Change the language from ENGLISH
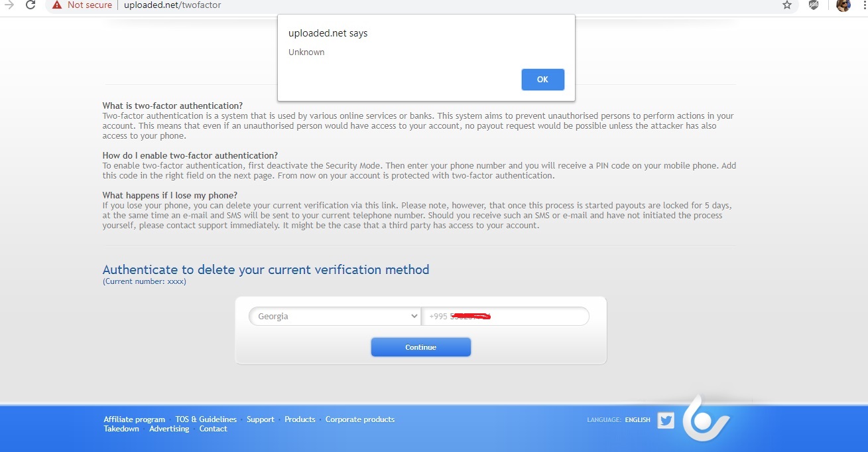This screenshot has height=452, width=868. (x=637, y=420)
